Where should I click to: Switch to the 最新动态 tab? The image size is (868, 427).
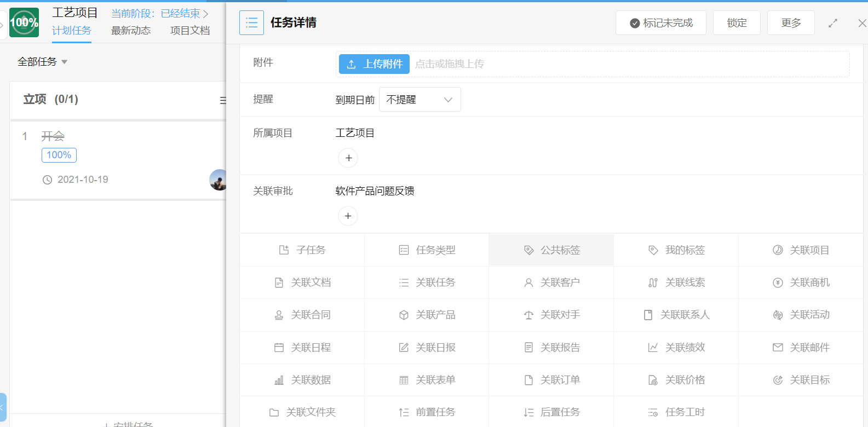pyautogui.click(x=131, y=31)
